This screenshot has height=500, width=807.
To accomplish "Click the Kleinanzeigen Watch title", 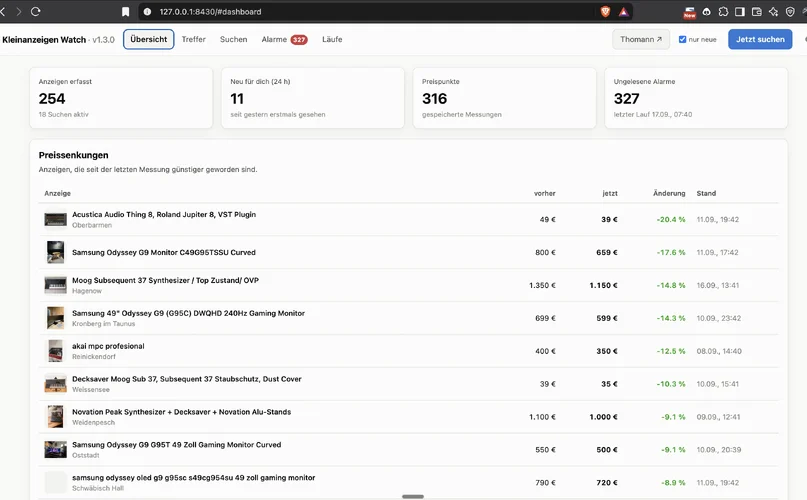I will [44, 40].
